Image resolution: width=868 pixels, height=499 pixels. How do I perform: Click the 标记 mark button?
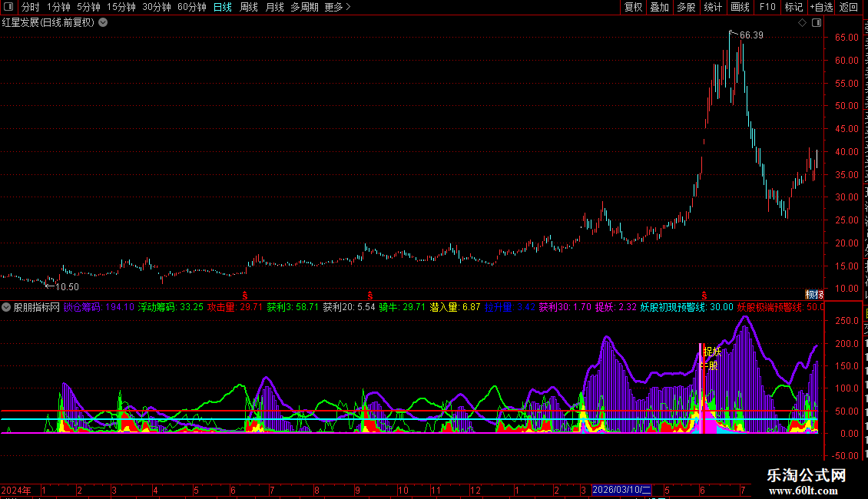pyautogui.click(x=793, y=7)
